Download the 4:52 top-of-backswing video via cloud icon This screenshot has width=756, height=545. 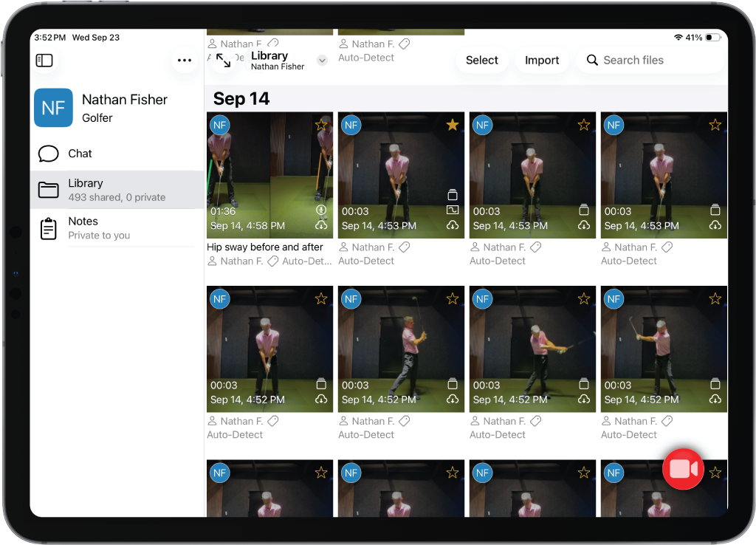[x=453, y=400]
